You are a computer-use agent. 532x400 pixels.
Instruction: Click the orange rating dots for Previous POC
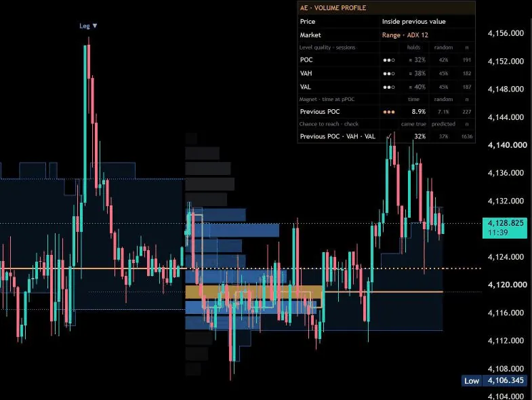[388, 112]
